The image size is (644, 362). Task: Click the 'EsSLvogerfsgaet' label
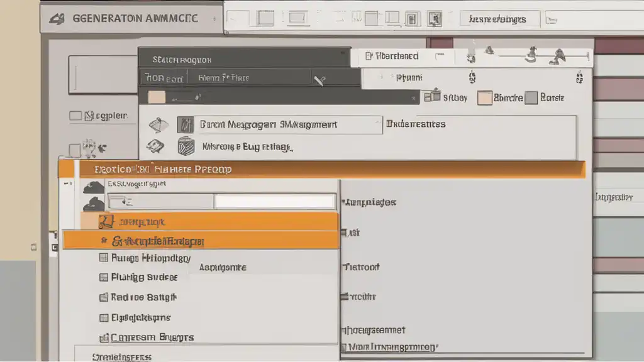136,184
